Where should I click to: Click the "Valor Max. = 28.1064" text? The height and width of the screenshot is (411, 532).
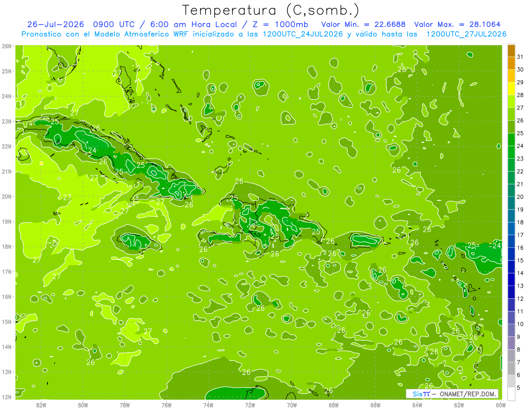tap(458, 24)
